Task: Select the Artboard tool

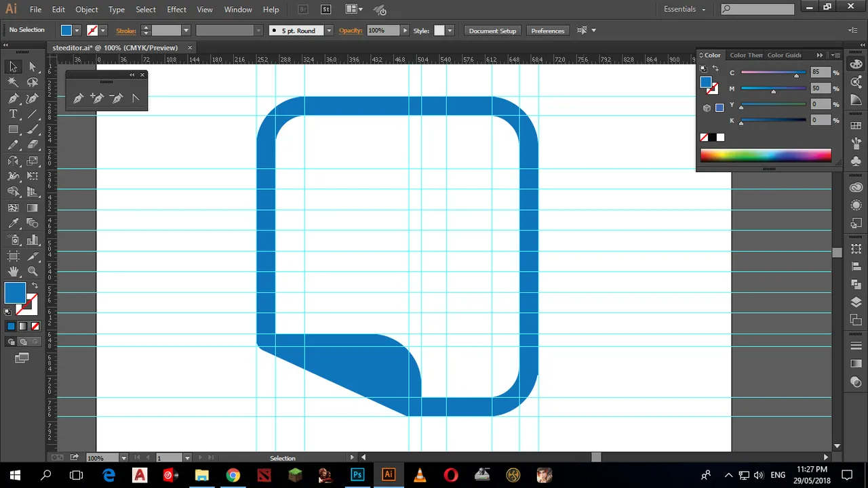Action: 13,256
